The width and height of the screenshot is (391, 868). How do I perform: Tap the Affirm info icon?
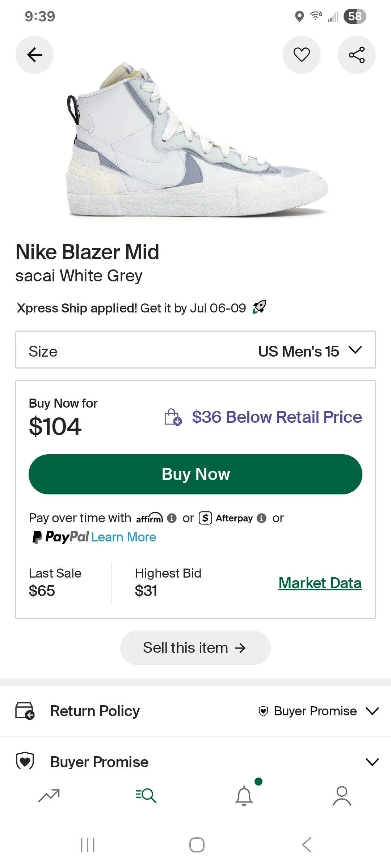click(x=172, y=518)
